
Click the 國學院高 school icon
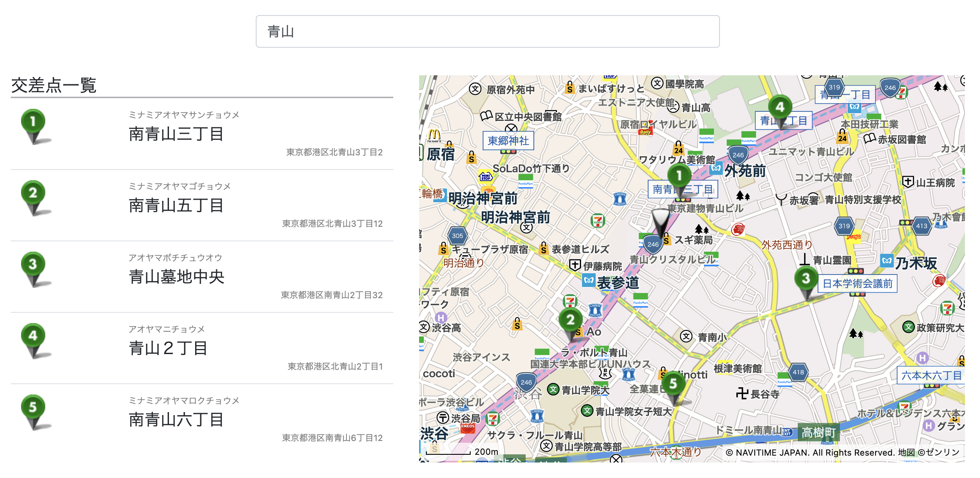tap(657, 83)
